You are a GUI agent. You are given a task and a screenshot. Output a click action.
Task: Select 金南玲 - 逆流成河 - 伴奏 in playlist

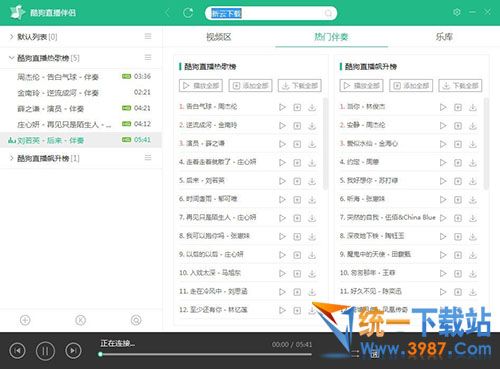[x=81, y=93]
